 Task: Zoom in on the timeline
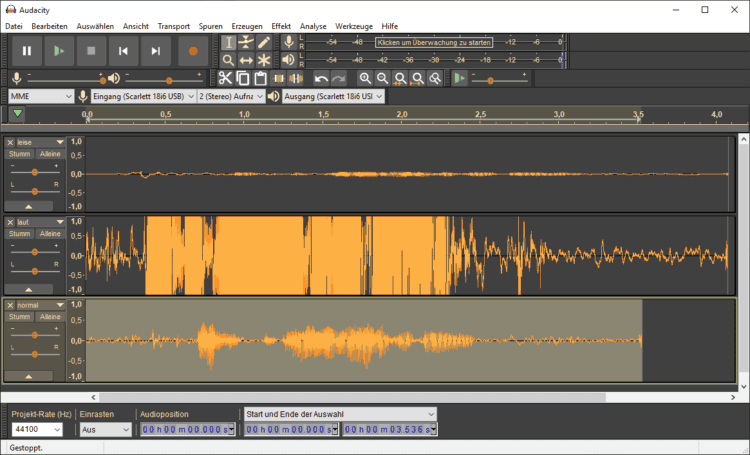click(365, 78)
